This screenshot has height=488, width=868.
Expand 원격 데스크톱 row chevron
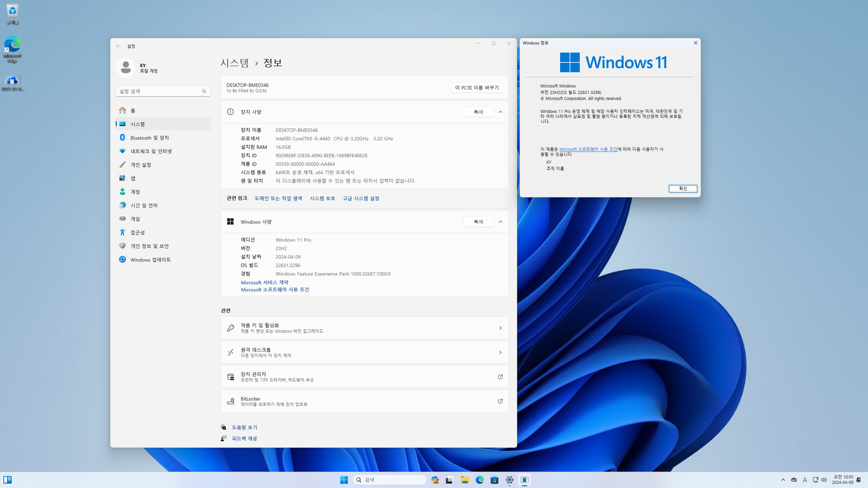click(x=500, y=352)
